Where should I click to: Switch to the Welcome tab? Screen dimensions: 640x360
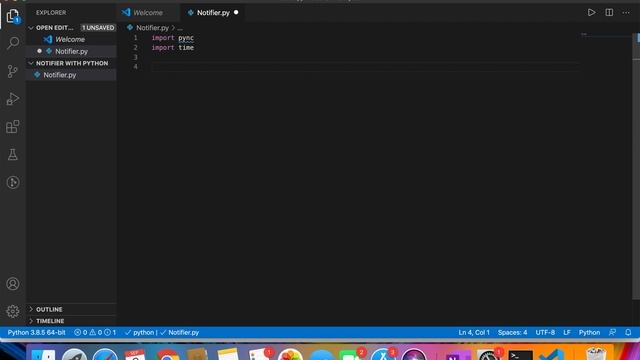[x=147, y=13]
